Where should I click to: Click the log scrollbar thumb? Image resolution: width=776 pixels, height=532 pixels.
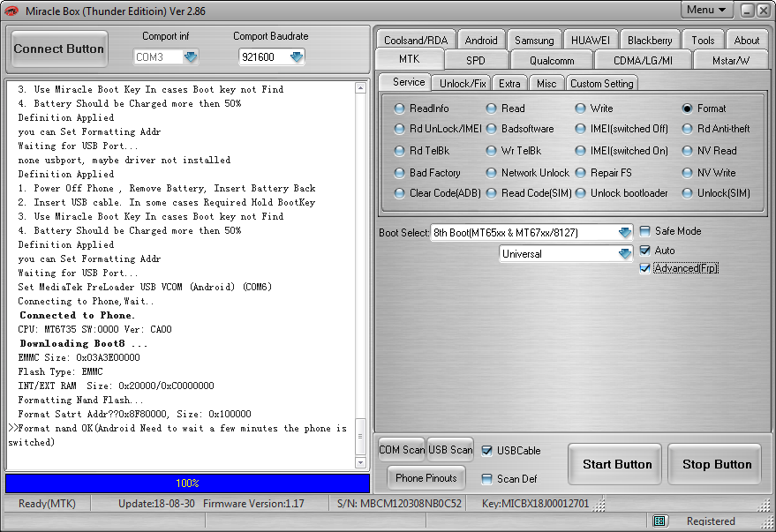point(360,437)
